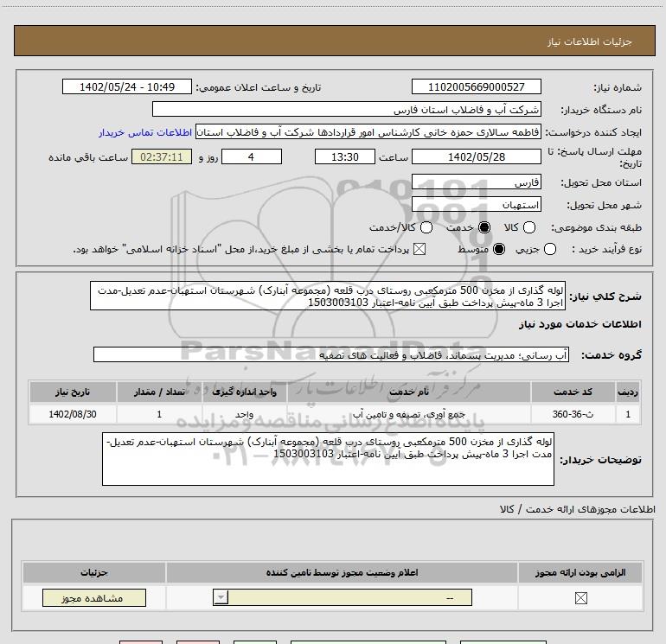This screenshot has width=666, height=644.
Task: Click the ردیف column header
Action: (x=628, y=392)
